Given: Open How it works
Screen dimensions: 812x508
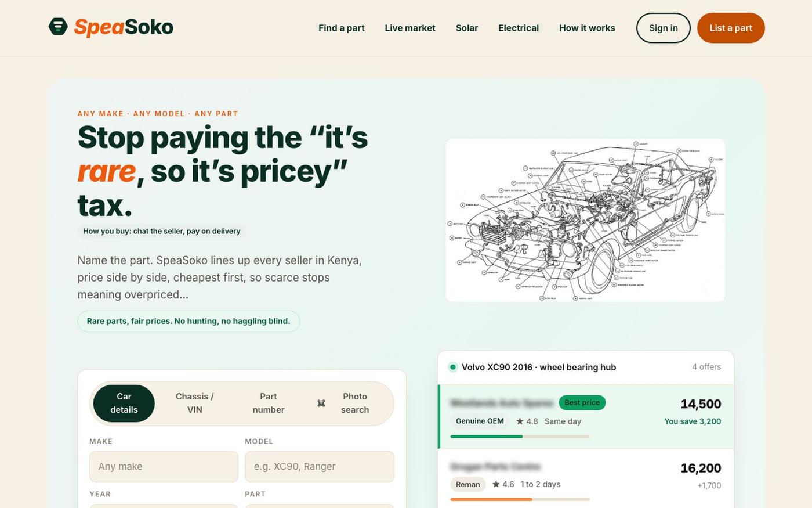Looking at the screenshot, I should (587, 28).
